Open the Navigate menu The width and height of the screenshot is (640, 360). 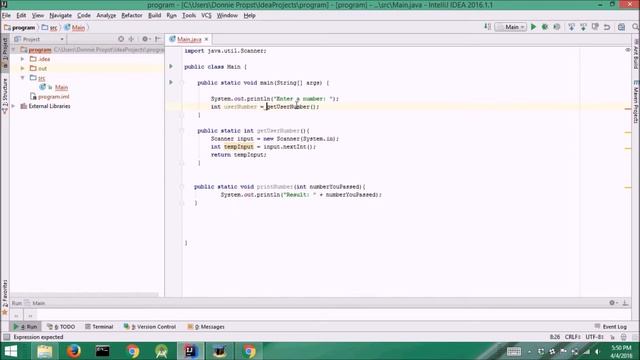tap(60, 16)
